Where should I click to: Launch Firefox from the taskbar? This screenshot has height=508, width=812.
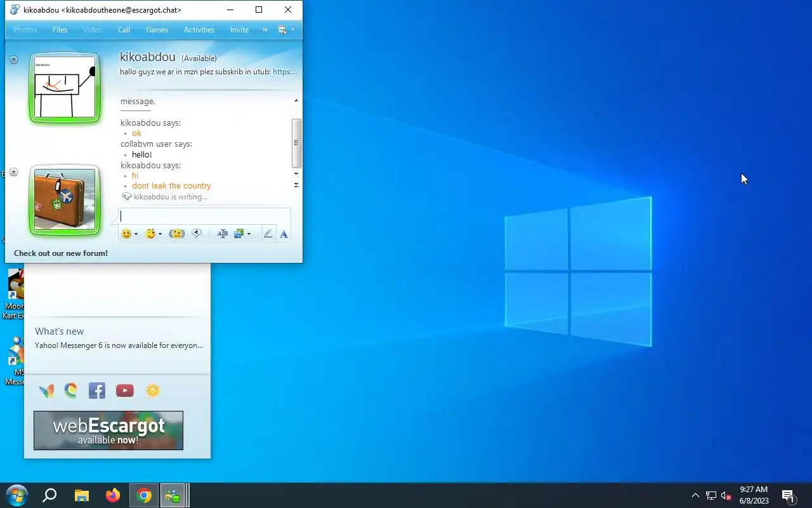click(113, 496)
